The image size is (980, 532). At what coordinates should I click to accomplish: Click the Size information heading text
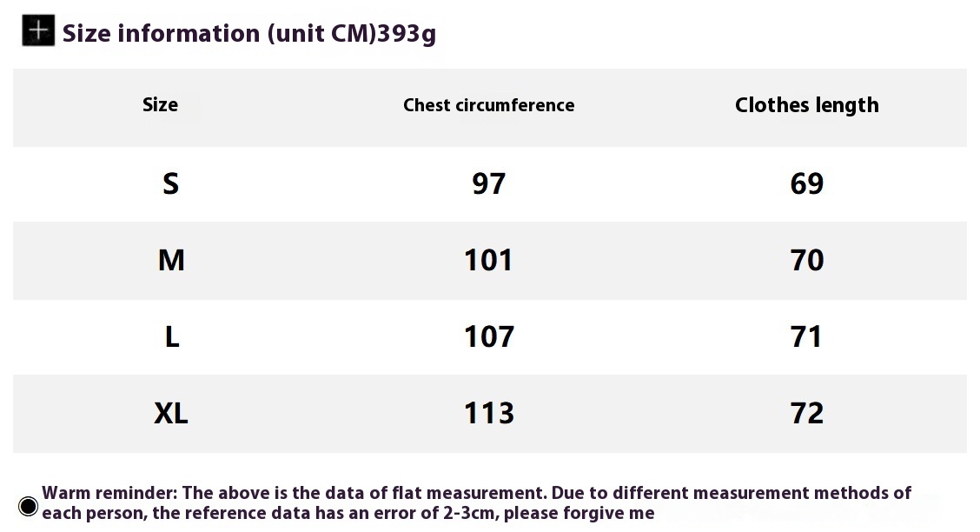(x=217, y=33)
